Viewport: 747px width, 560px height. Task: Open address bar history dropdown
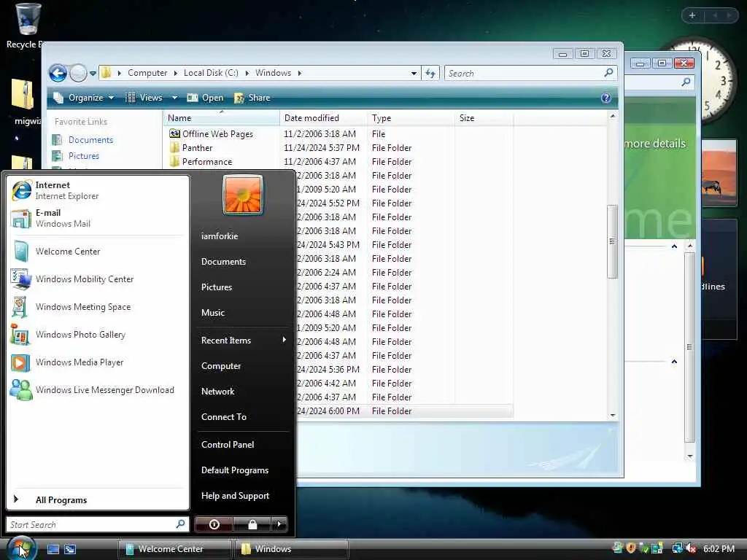coord(414,74)
